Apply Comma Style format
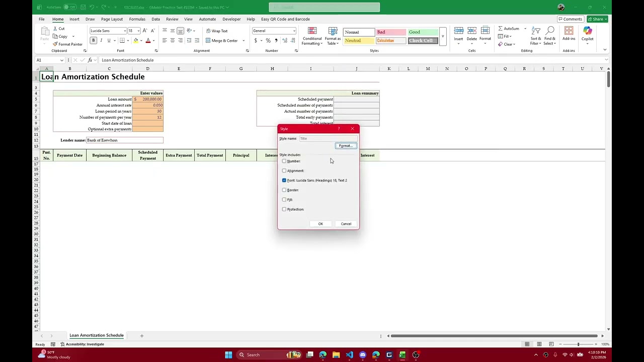 (x=276, y=40)
